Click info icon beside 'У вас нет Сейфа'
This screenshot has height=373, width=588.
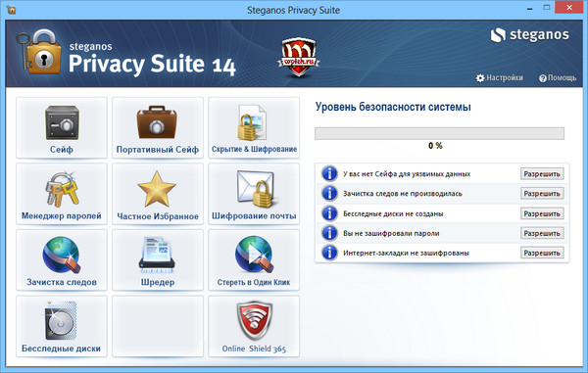coord(329,173)
